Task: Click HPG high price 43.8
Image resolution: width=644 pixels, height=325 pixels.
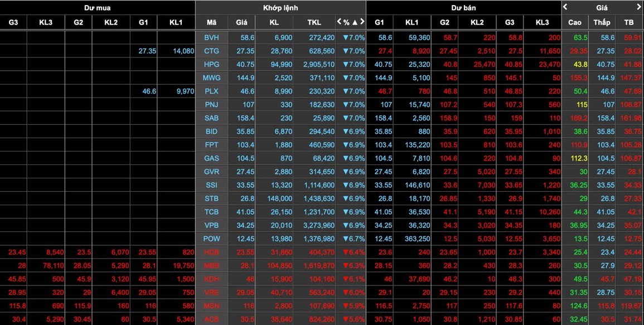Action: click(581, 65)
